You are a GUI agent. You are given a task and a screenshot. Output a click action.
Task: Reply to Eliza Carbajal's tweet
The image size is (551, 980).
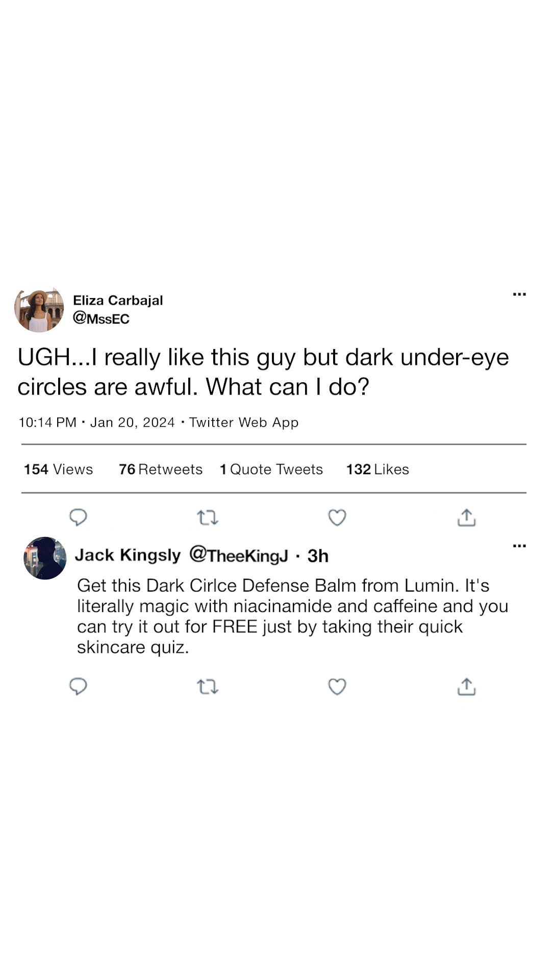[x=78, y=518]
